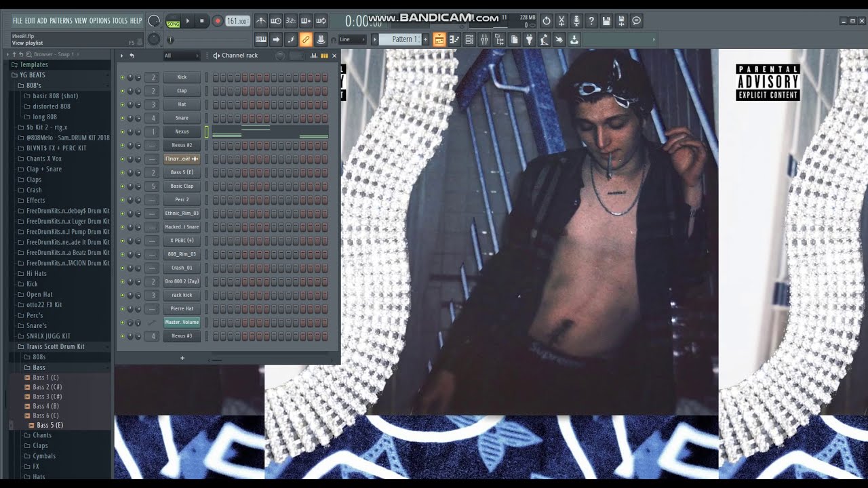
Task: Open the EDIT menu
Action: (31, 21)
